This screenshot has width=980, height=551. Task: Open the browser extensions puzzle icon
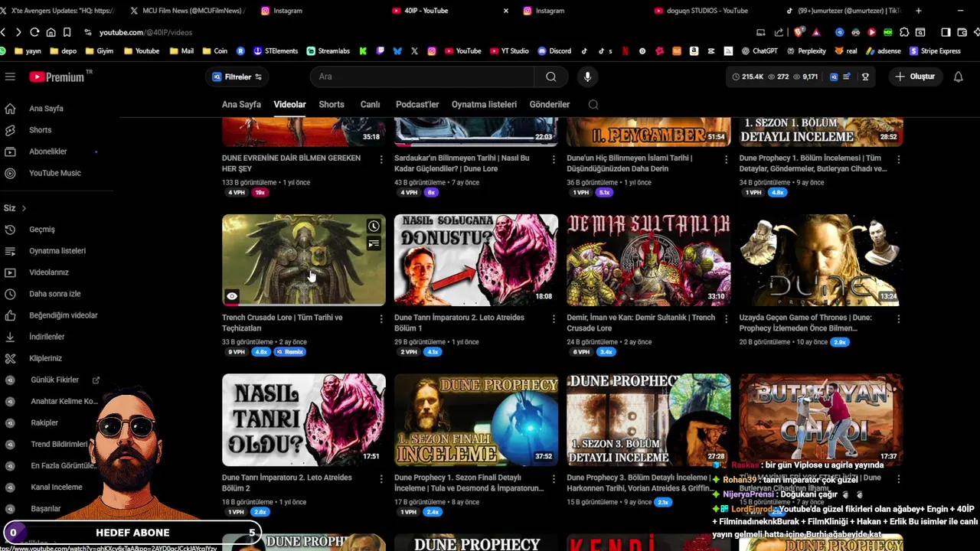904,32
